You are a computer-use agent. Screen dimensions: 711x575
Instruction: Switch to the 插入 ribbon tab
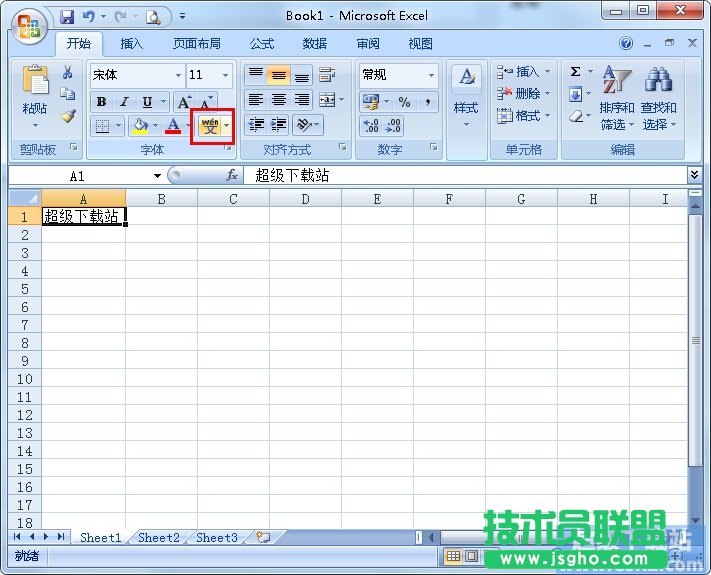[x=132, y=44]
